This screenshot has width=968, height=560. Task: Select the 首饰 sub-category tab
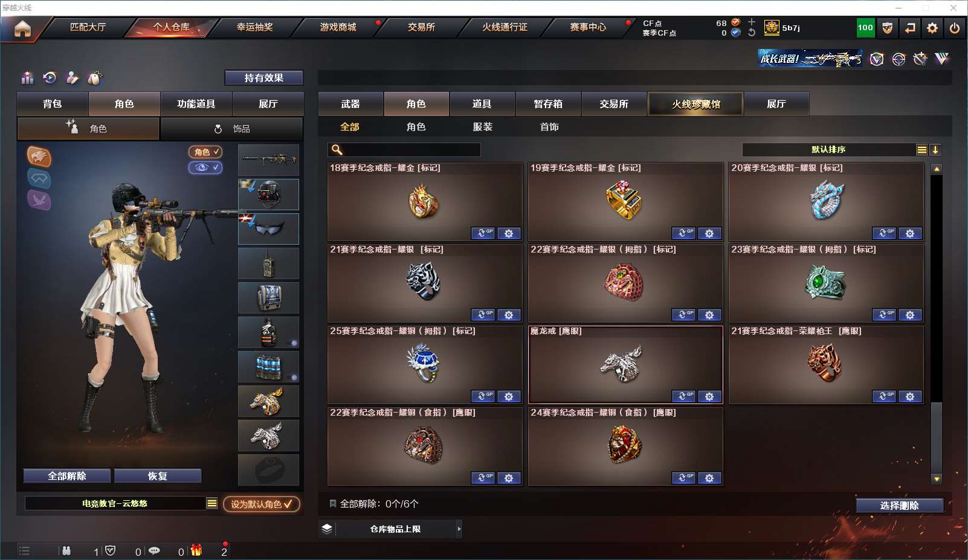click(x=549, y=127)
